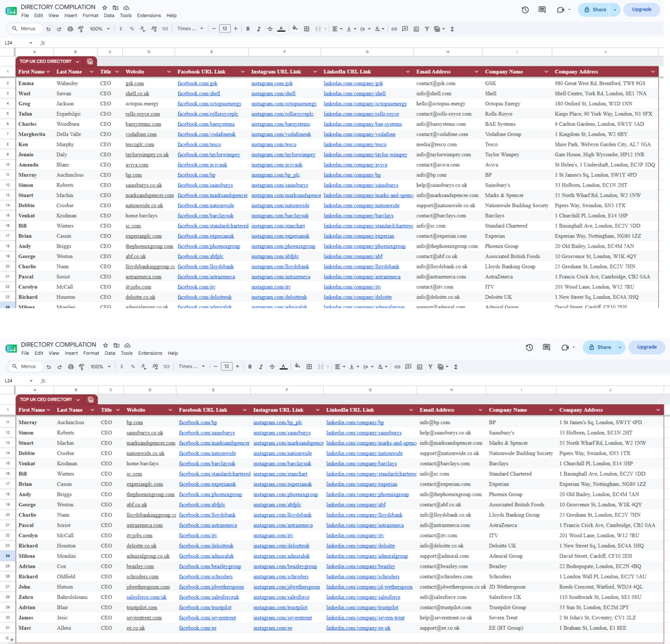Open Extensions menu in bottom window
670x644 pixels.
point(150,353)
